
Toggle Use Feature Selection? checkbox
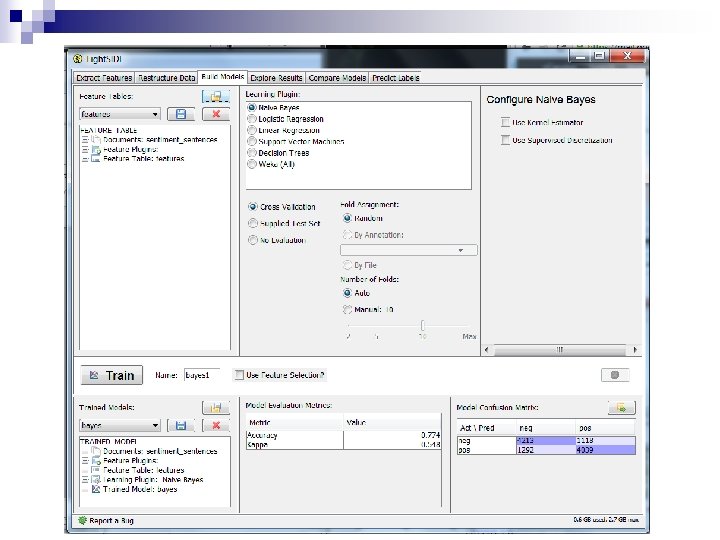pos(239,375)
